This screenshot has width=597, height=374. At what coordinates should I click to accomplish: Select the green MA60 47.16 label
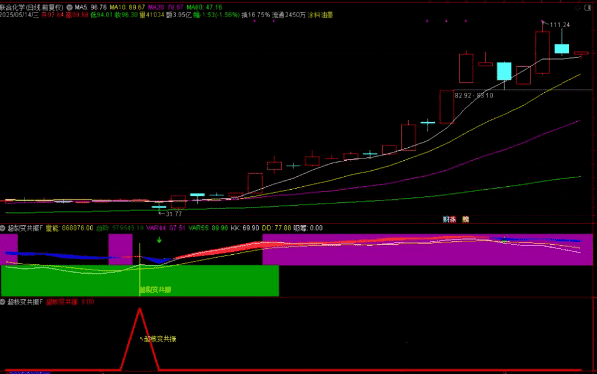click(204, 7)
